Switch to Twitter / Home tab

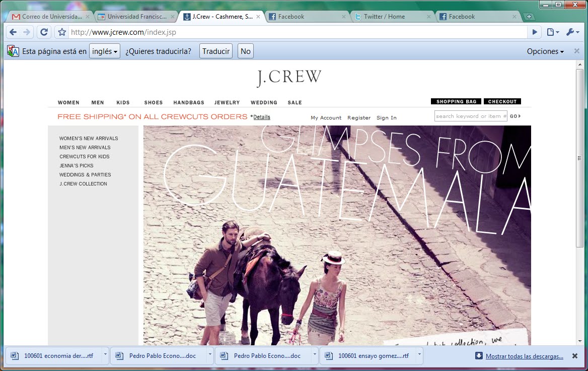pos(385,17)
